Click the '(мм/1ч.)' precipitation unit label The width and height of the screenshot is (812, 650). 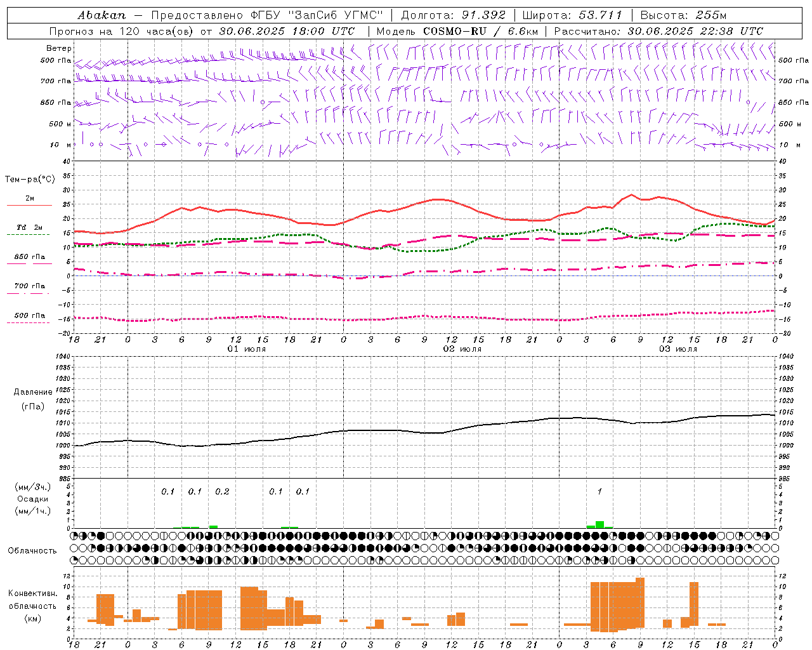tap(33, 511)
